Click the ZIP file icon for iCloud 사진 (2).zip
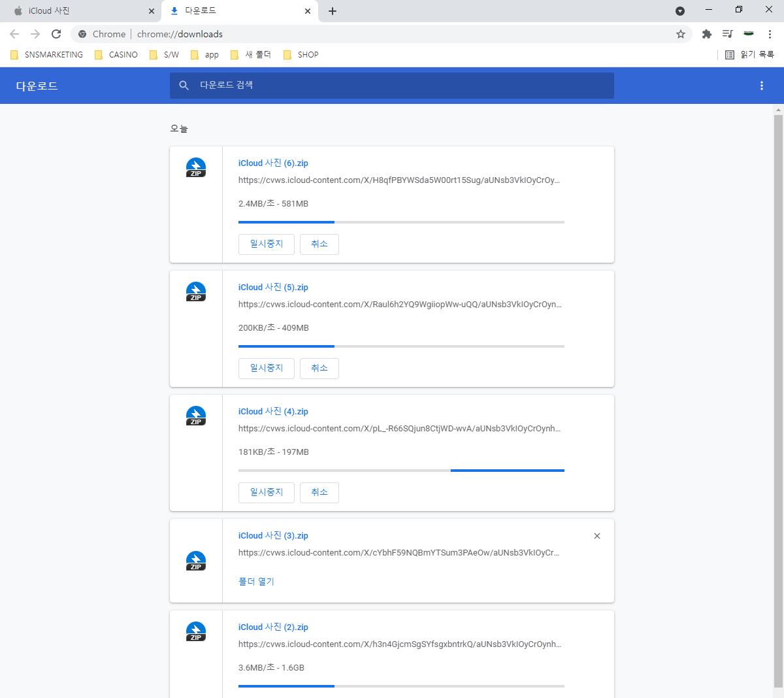 [x=196, y=632]
